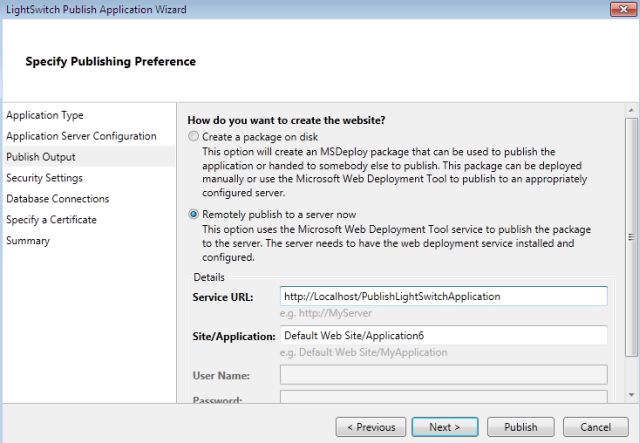Click the 'e.g. Default Web Site/MyApplication' hint
The height and width of the screenshot is (443, 640).
click(x=364, y=352)
